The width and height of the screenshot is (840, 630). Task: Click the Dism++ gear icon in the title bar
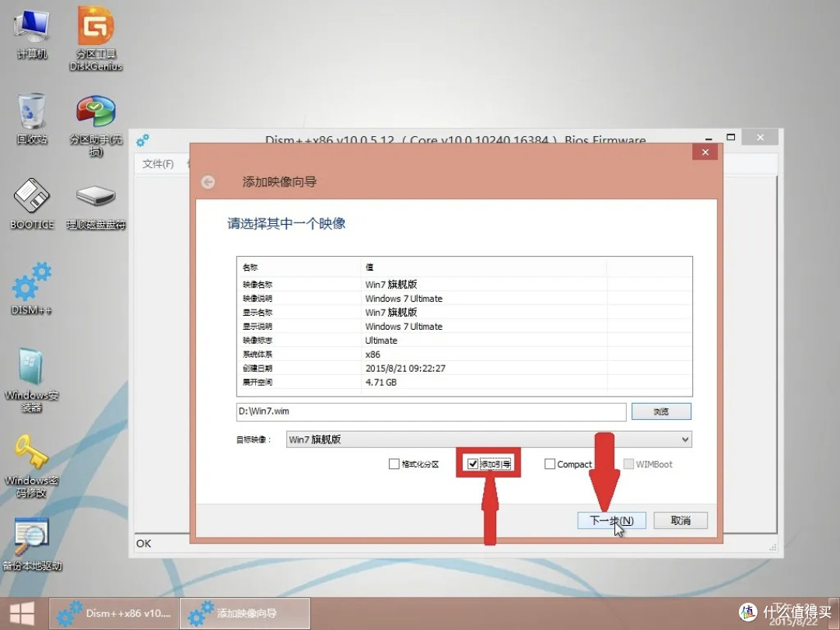pos(142,140)
